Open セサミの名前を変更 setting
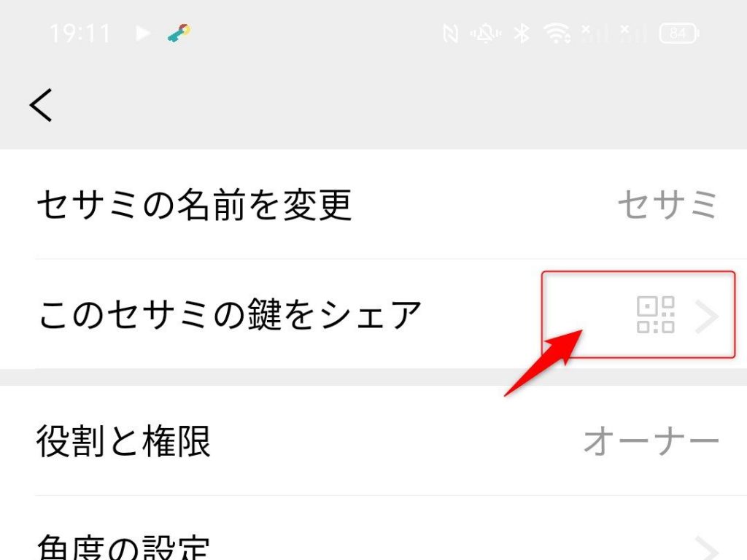The image size is (747, 560). pos(373,204)
